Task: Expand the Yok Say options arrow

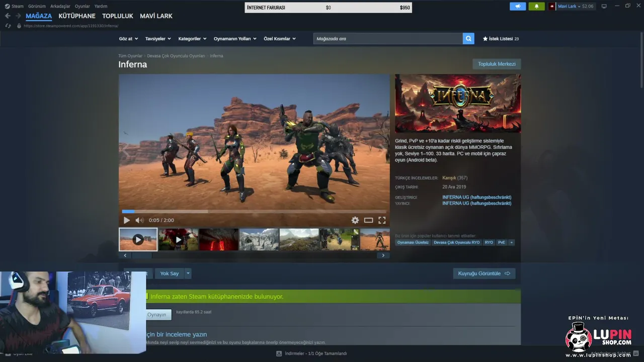Action: point(188,274)
